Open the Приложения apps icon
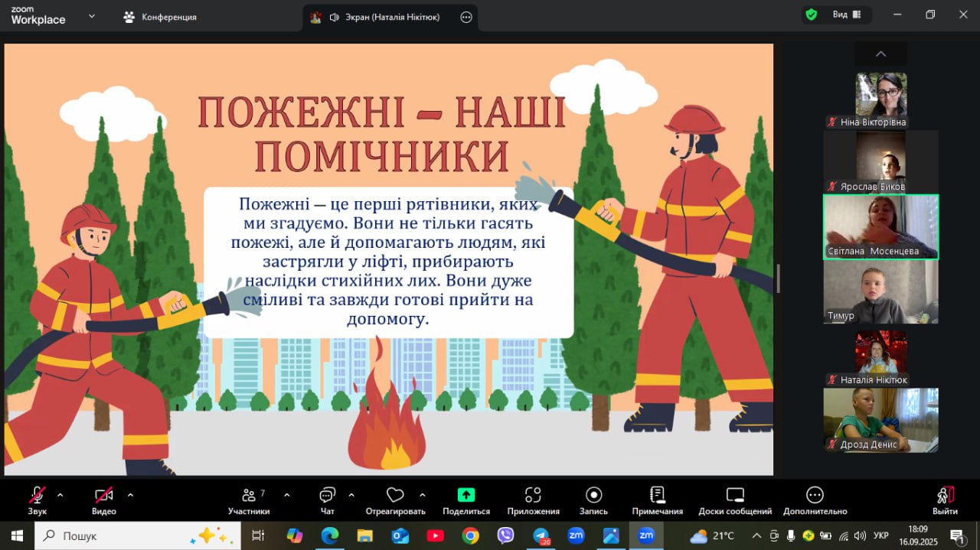This screenshot has width=980, height=550. tap(533, 495)
